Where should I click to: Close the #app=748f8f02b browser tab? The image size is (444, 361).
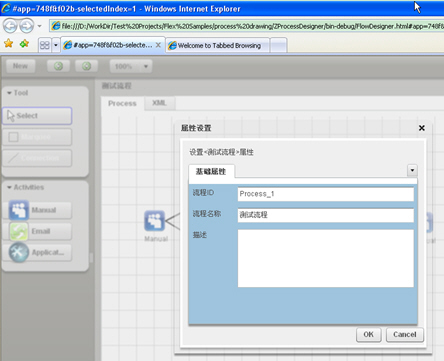point(158,45)
